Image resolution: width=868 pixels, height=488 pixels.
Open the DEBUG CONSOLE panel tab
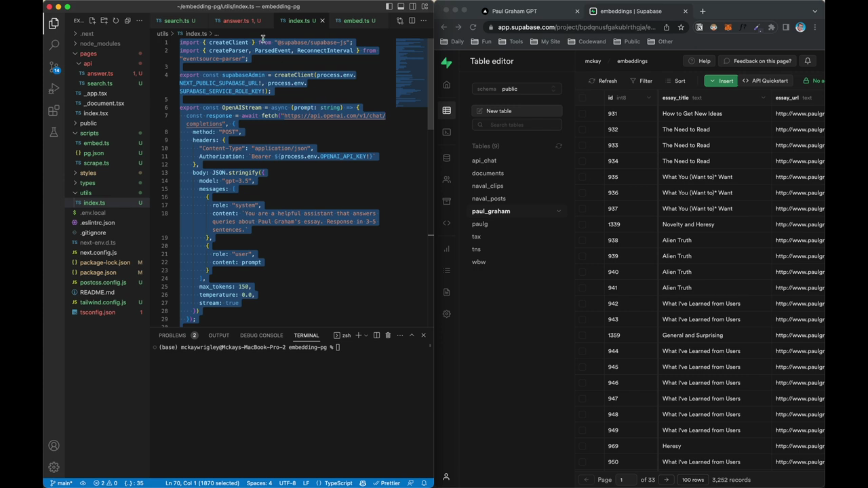(261, 335)
